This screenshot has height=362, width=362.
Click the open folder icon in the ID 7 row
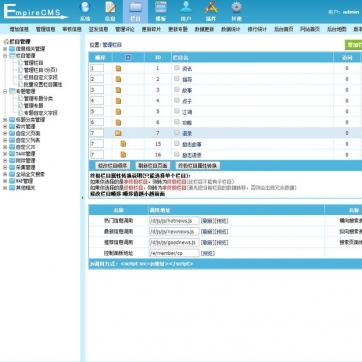click(118, 133)
